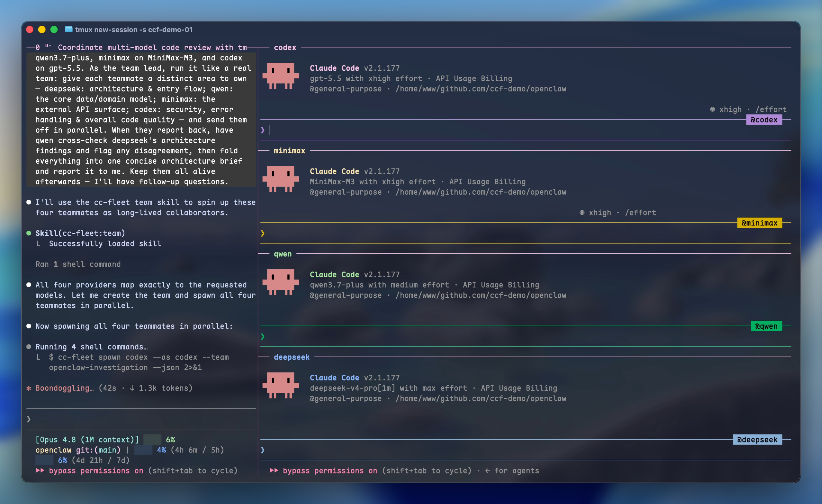Viewport: 822px width, 504px height.
Task: Click the double-arrow bypass icon in right pane
Action: click(274, 471)
